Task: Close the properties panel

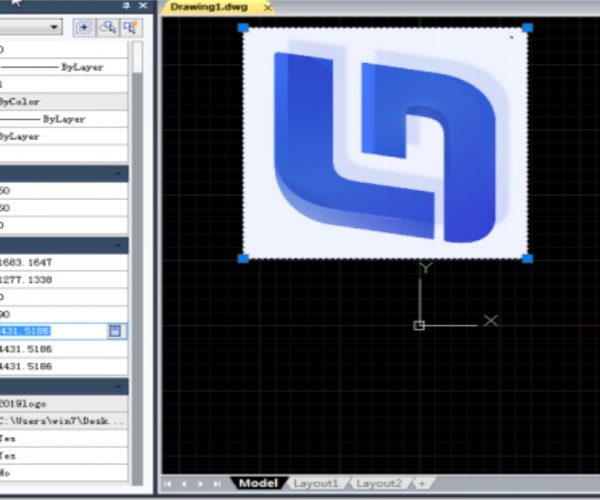Action: pyautogui.click(x=143, y=6)
